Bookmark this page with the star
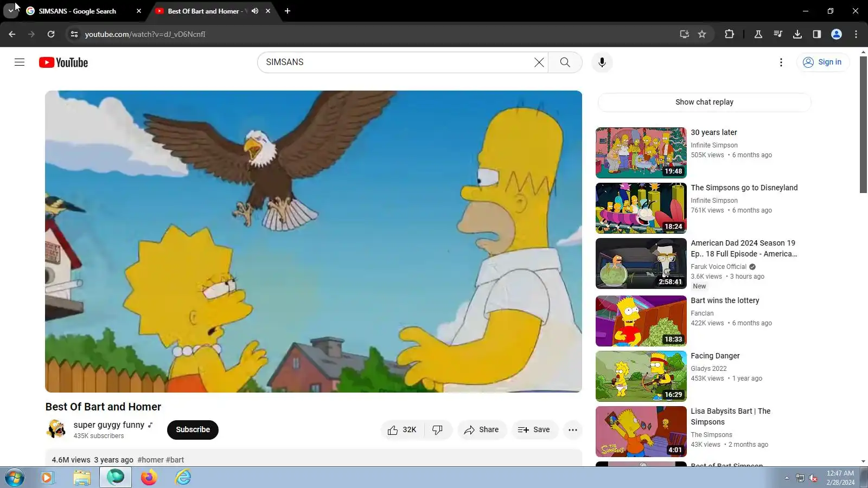868x488 pixels. tap(702, 34)
